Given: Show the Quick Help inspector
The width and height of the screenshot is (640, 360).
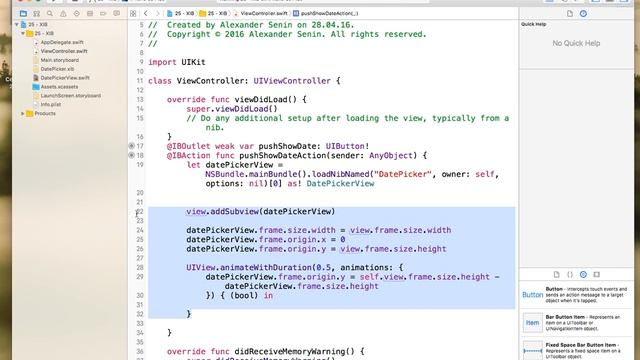Looking at the screenshot, I should coord(583,13).
